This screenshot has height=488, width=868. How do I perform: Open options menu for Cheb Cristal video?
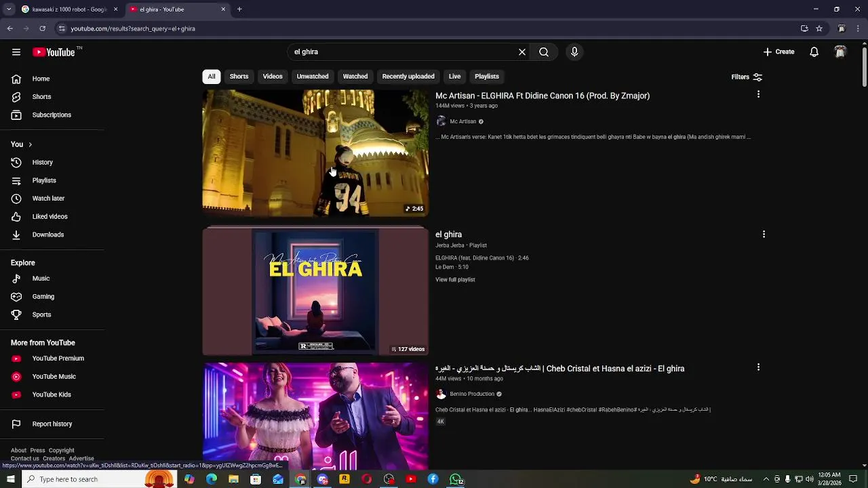point(758,367)
